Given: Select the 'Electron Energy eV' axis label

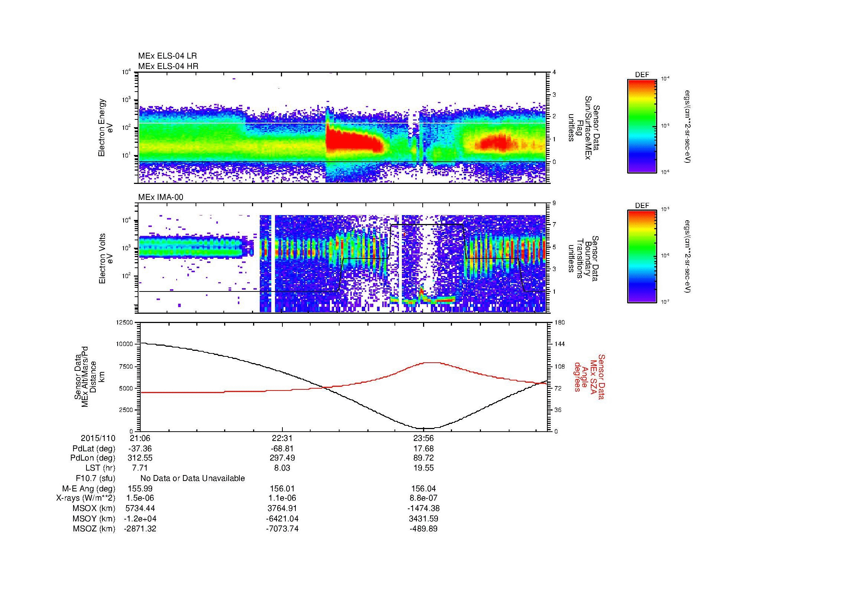Looking at the screenshot, I should (105, 128).
